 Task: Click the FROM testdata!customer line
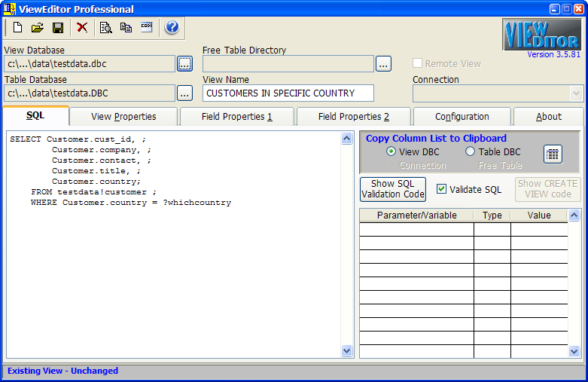click(x=94, y=192)
